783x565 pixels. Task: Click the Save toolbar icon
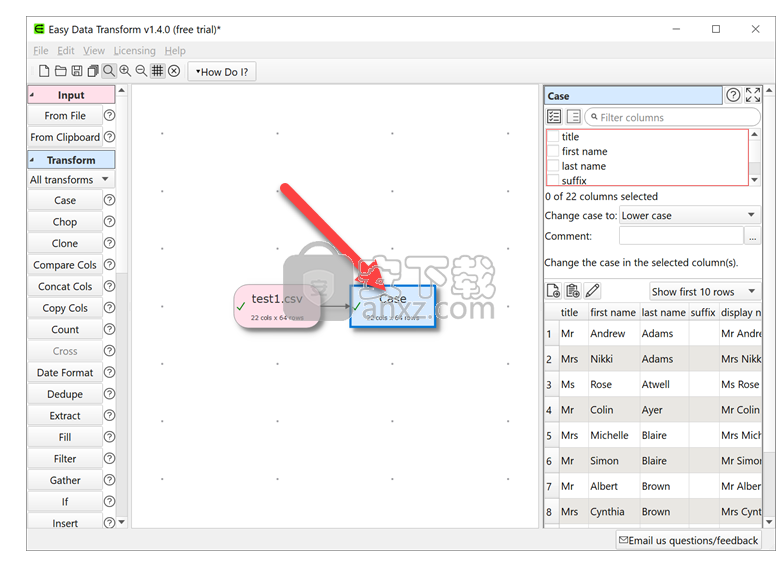pos(77,71)
